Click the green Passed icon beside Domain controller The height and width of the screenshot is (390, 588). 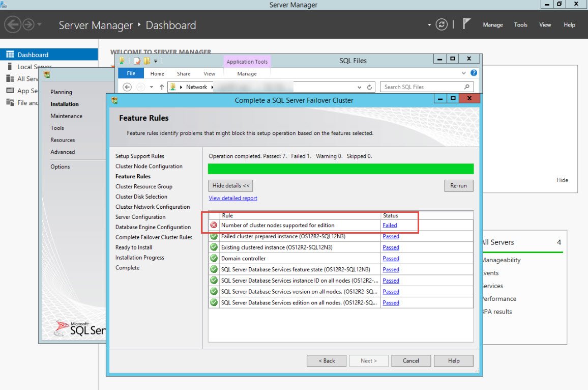(x=214, y=258)
